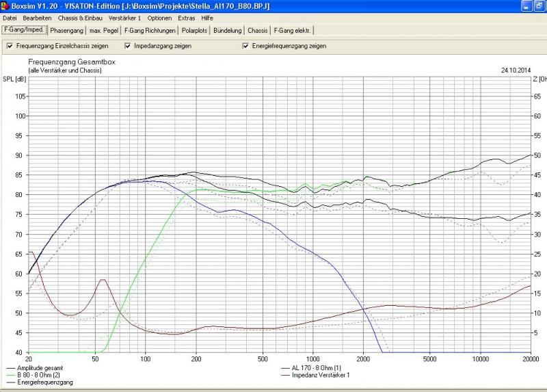Toggle Impedanzgang zeigen checkbox
This screenshot has width=547, height=392.
[128, 46]
